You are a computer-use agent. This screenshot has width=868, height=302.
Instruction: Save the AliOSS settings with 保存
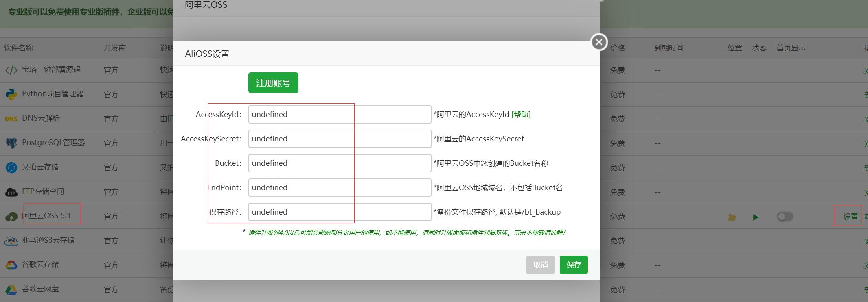coord(574,265)
